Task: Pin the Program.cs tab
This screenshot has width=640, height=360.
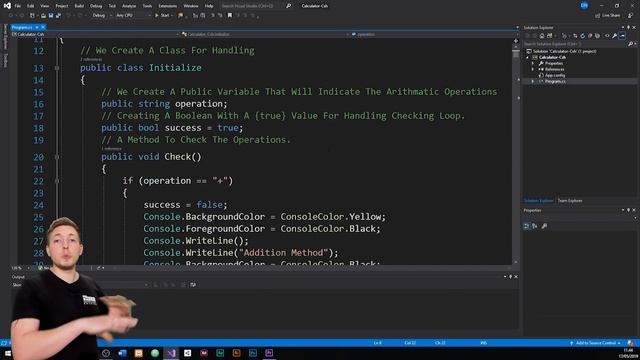Action: pos(37,27)
